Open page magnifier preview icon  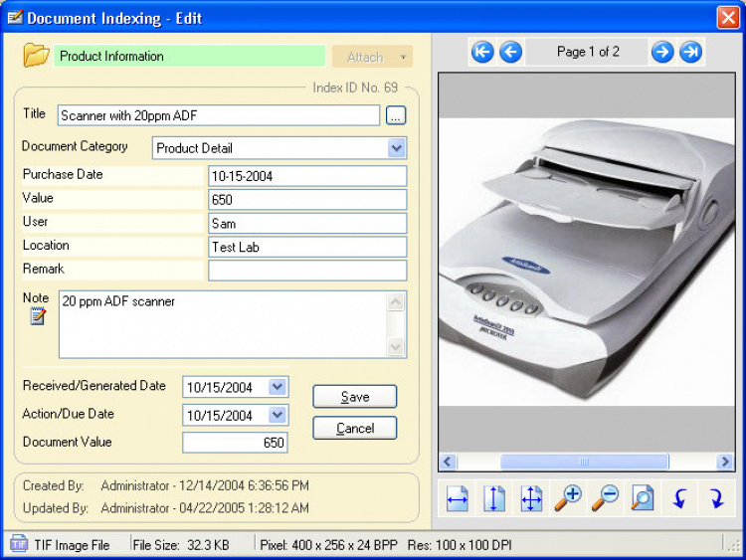point(643,498)
